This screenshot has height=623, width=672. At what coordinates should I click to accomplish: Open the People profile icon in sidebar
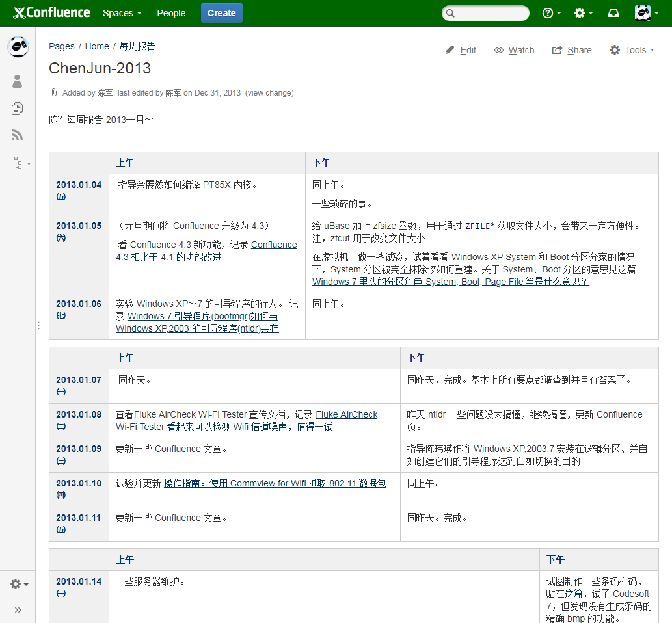[x=18, y=81]
